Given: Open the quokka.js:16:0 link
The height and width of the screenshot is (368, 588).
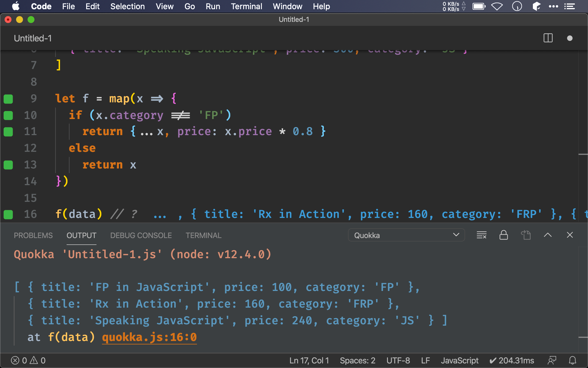Looking at the screenshot, I should [149, 337].
